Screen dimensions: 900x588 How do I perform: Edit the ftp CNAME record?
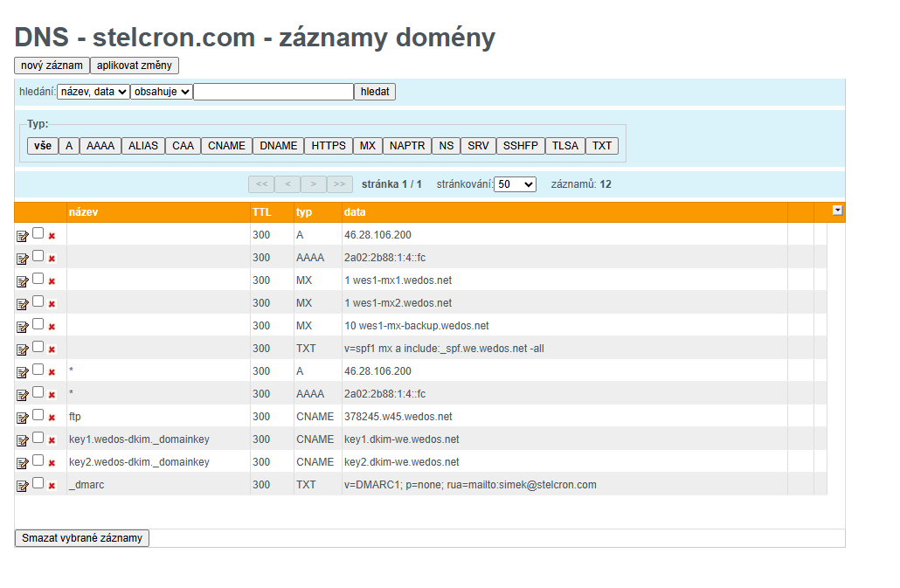[23, 417]
